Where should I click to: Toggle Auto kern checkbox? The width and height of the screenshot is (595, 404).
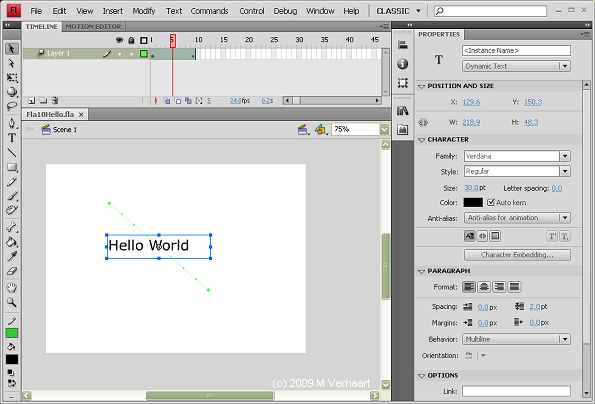coord(491,202)
